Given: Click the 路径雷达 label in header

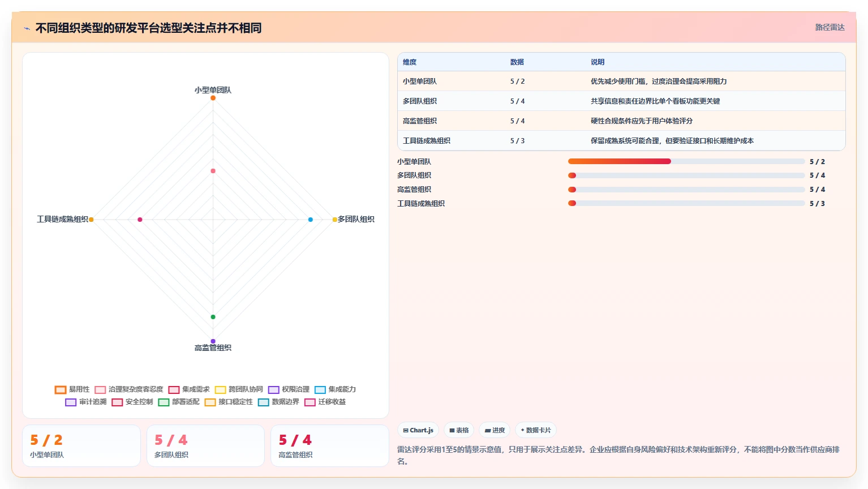Looking at the screenshot, I should tap(830, 27).
